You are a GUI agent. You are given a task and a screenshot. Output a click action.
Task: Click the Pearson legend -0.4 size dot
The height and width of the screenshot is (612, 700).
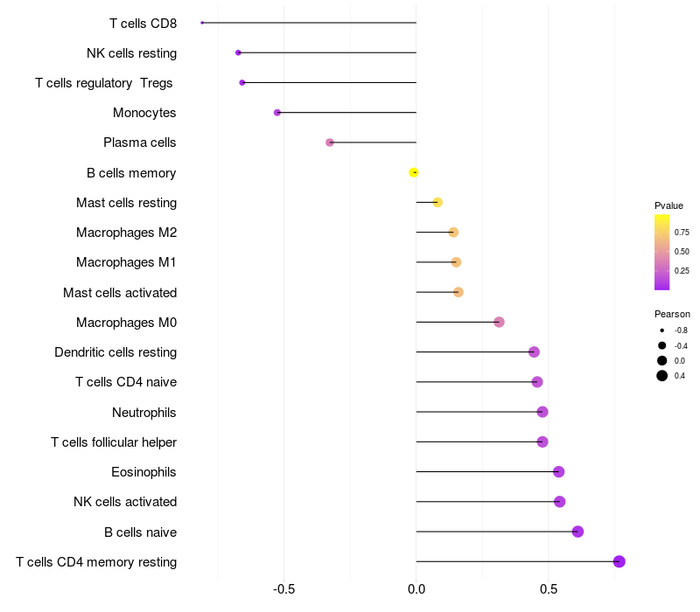tap(662, 345)
